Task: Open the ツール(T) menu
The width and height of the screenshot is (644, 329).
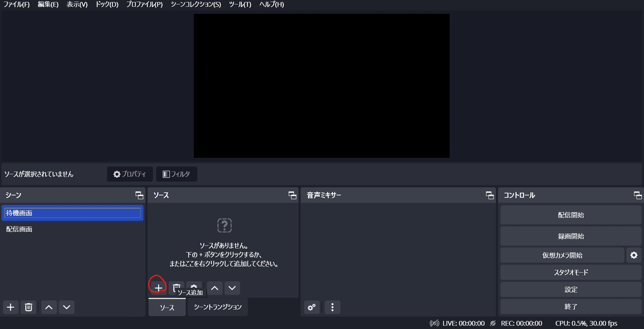Action: point(240,4)
